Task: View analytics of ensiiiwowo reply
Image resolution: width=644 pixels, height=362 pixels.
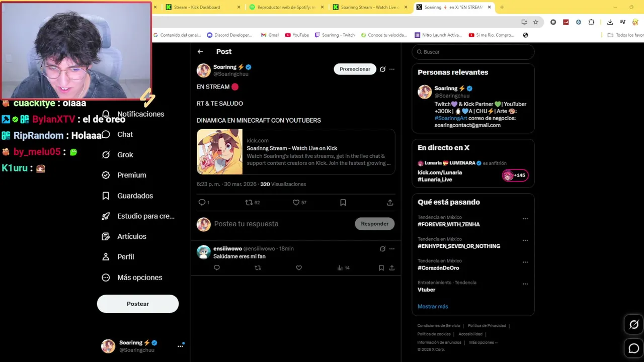Action: click(343, 268)
